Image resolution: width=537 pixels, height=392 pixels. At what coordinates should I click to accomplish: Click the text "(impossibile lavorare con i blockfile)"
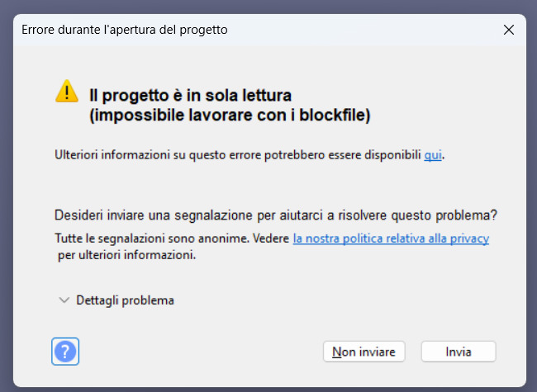[x=230, y=115]
